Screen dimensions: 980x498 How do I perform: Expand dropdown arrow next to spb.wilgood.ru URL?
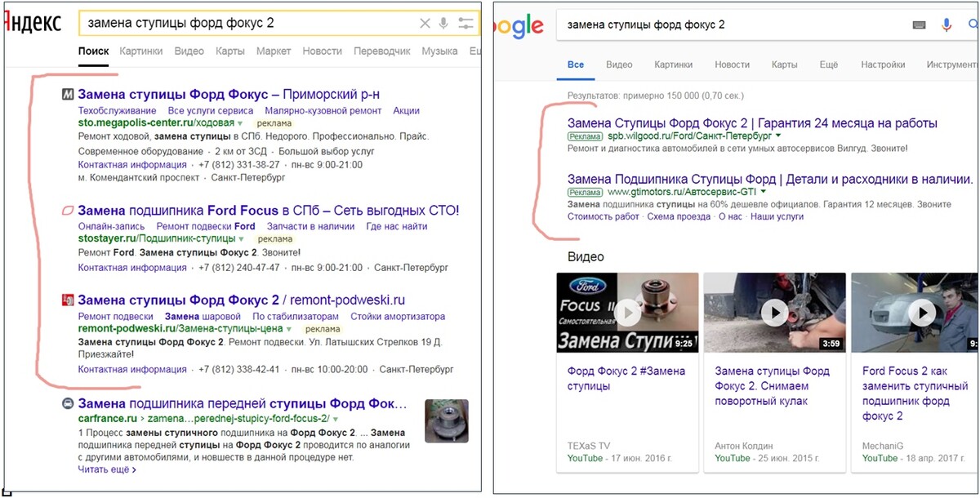click(x=778, y=136)
